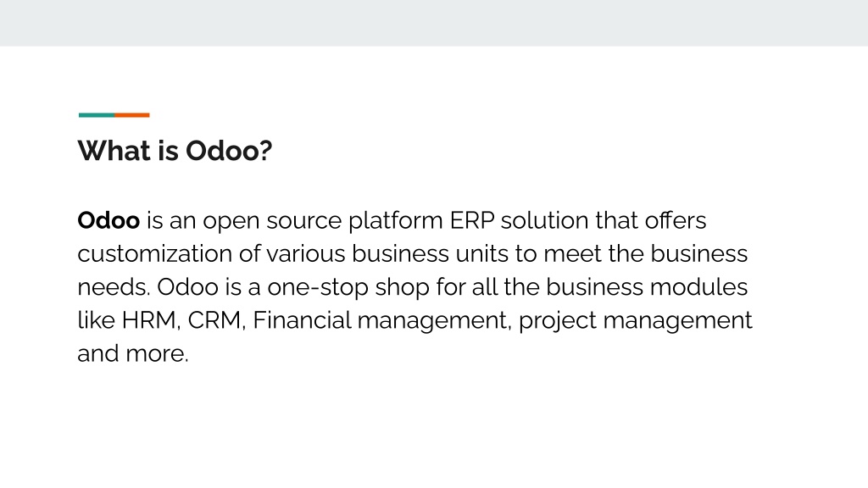Click the word "solution" in first line
This screenshot has width=868, height=488.
point(544,221)
